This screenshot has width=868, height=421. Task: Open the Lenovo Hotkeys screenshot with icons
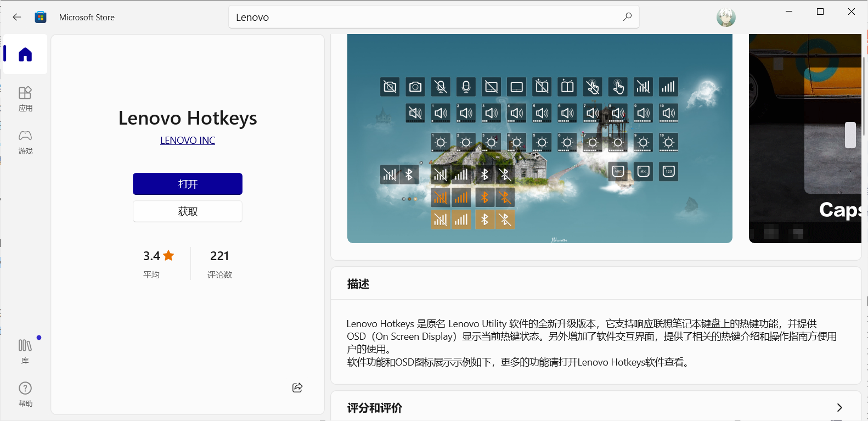pyautogui.click(x=540, y=138)
